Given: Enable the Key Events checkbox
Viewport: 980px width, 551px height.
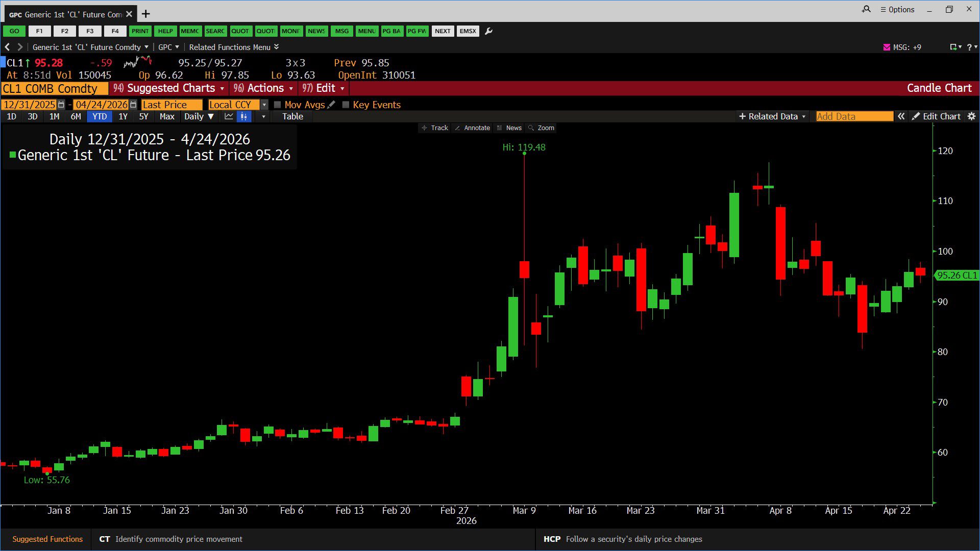Looking at the screenshot, I should coord(346,105).
